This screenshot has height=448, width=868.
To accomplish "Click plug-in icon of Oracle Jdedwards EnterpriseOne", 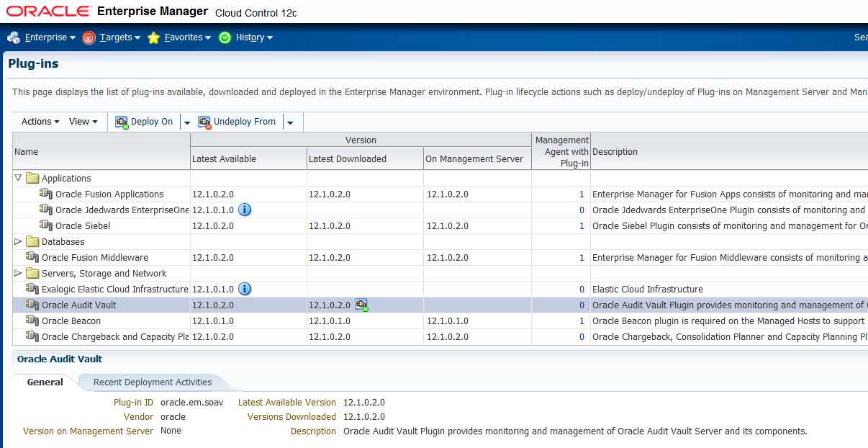I will (x=46, y=210).
